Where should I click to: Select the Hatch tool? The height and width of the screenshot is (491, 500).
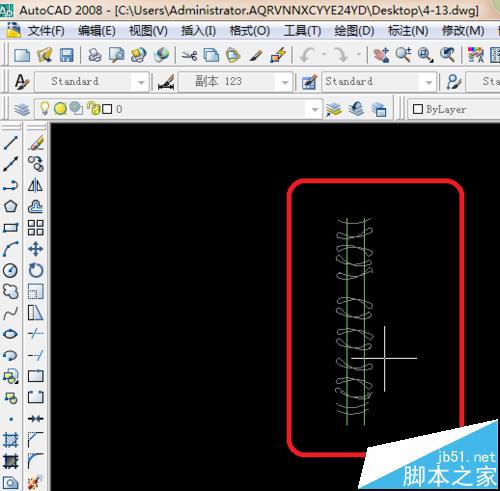point(11,441)
